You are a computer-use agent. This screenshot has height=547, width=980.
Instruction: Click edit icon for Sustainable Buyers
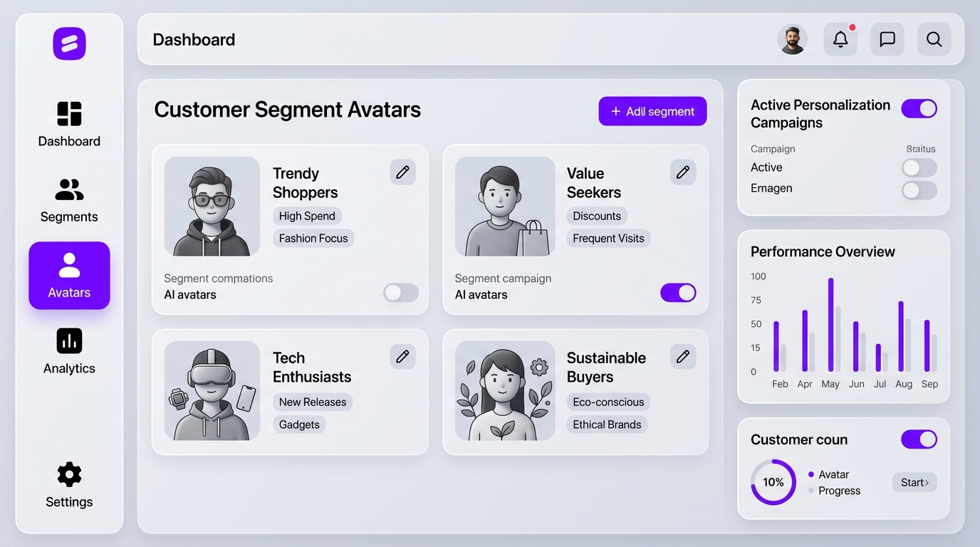pyautogui.click(x=682, y=356)
